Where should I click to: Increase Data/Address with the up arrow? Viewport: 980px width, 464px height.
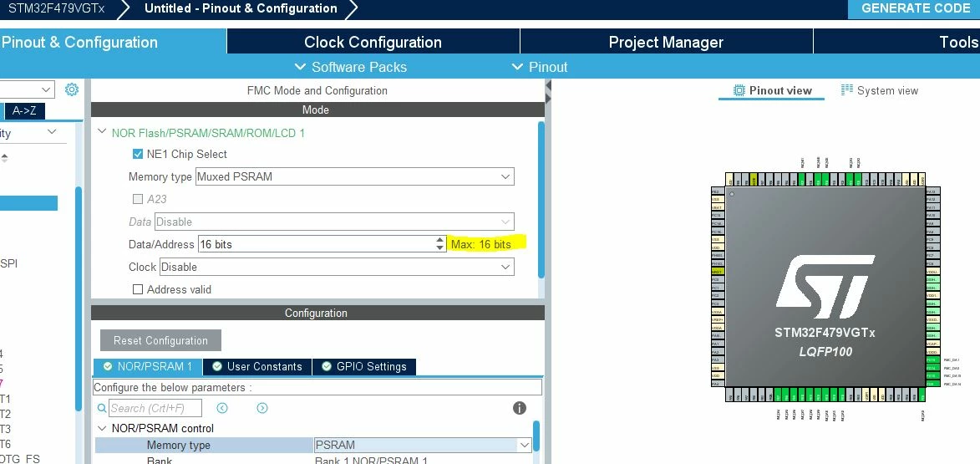(440, 239)
